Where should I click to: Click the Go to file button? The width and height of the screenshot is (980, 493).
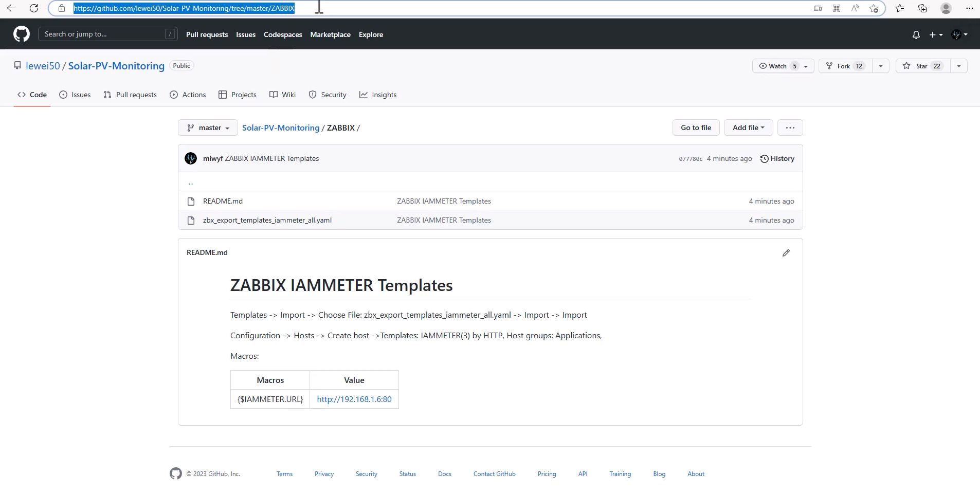[696, 127]
